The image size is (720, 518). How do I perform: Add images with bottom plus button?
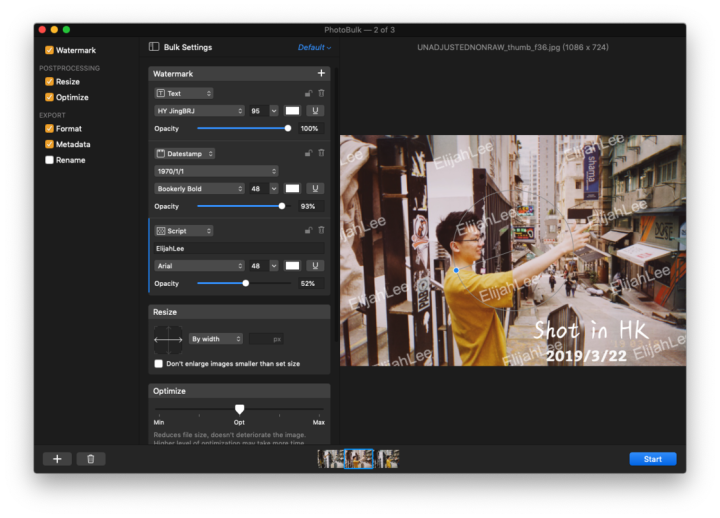click(x=57, y=459)
